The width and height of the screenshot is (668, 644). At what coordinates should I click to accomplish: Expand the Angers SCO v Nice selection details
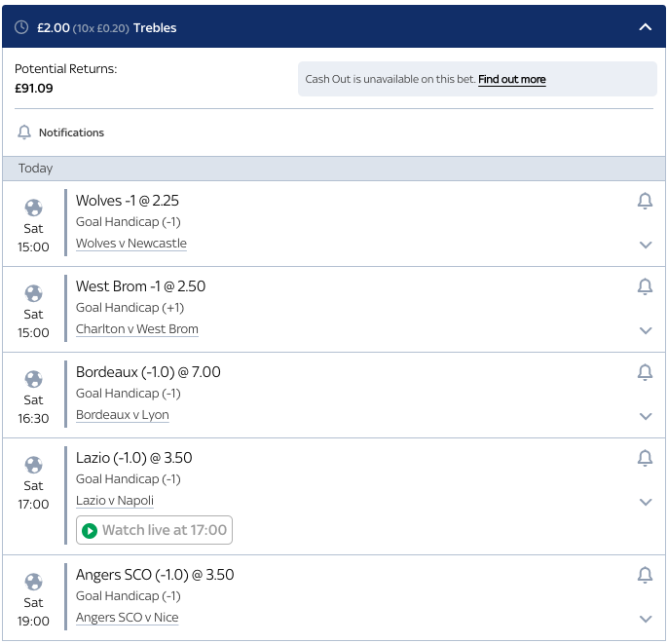[x=646, y=619]
